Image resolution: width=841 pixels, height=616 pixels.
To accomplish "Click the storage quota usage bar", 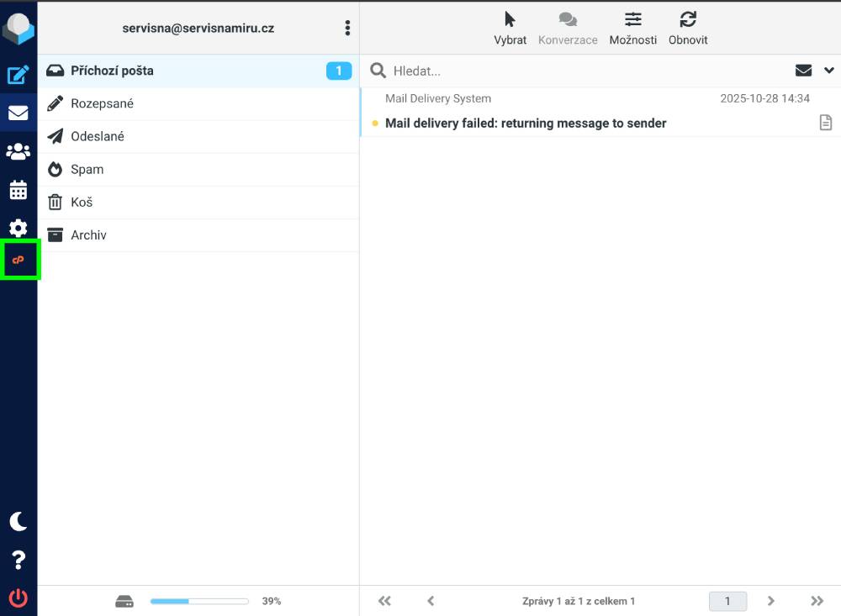I will [199, 601].
